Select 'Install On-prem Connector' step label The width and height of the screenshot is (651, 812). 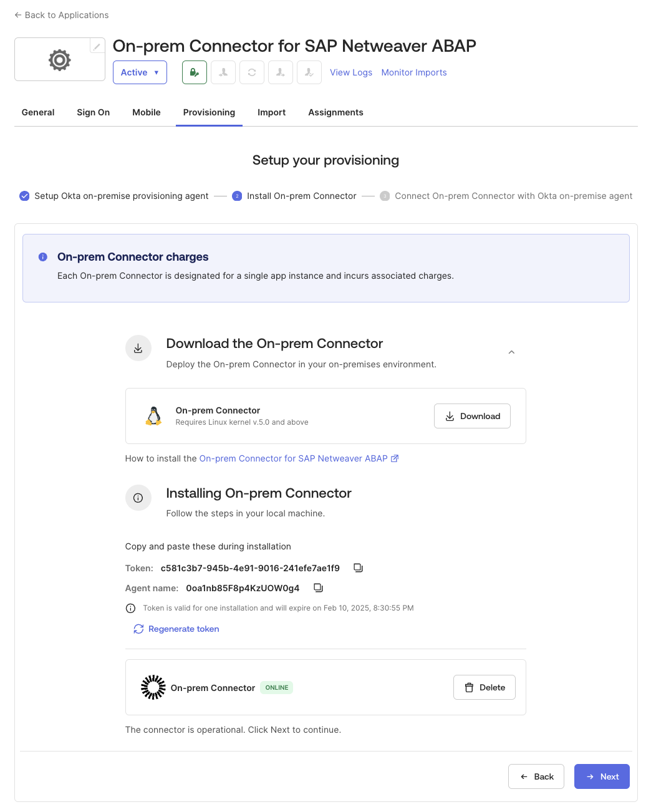[302, 196]
